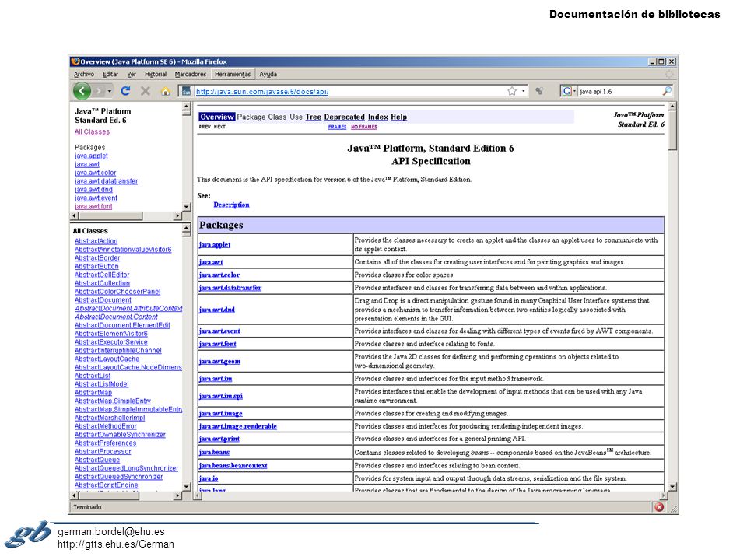Click the magnifier search button

click(x=667, y=91)
